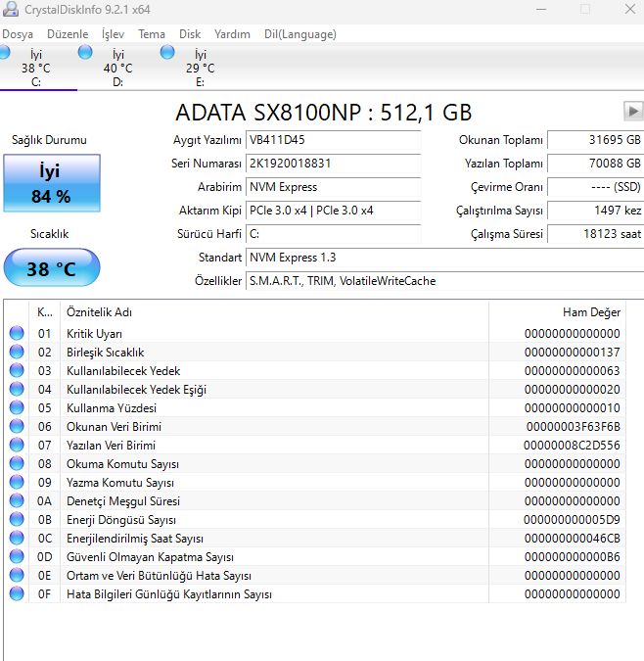Click the Ham Değer column header
The width and height of the screenshot is (644, 661).
coord(591,312)
